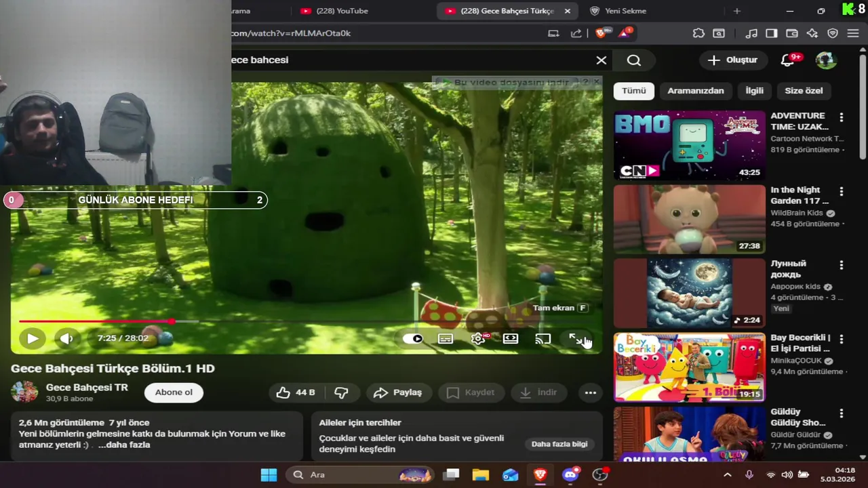Play the video with the play button
This screenshot has height=488, width=868.
pyautogui.click(x=33, y=338)
